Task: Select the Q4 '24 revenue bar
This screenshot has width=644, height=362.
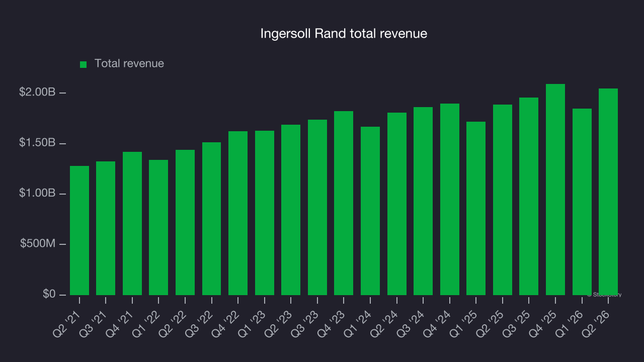Action: point(450,199)
